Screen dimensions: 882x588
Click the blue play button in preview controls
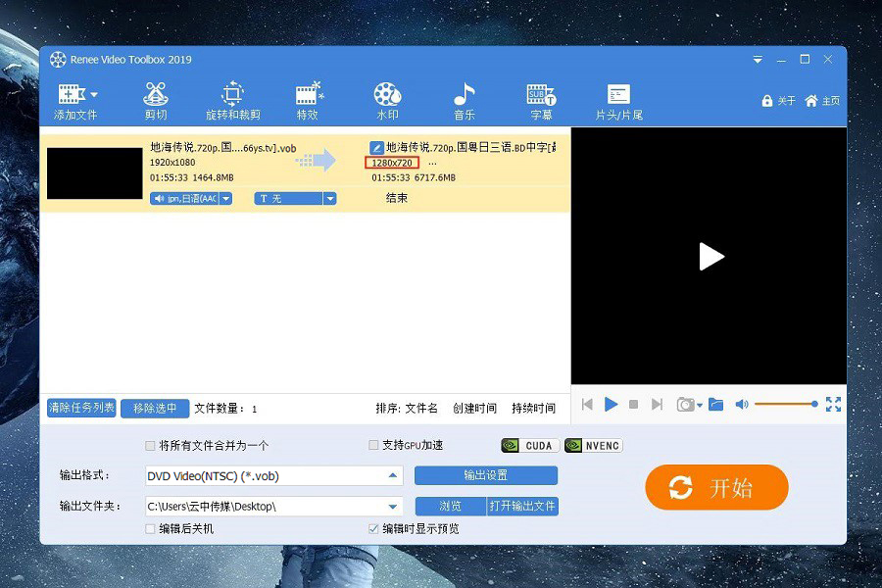(x=611, y=404)
